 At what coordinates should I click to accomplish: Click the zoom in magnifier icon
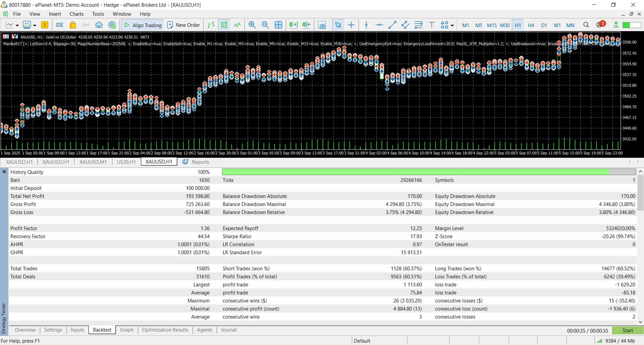click(252, 25)
